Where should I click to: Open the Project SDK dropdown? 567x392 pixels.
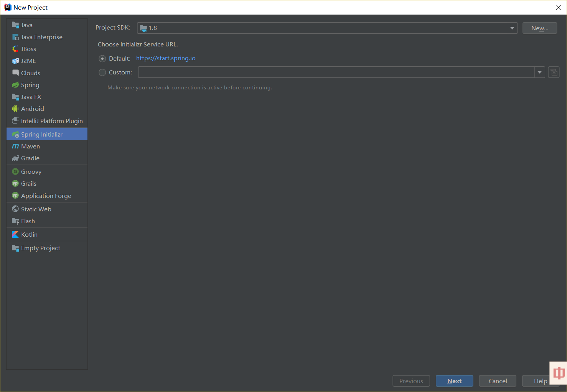pyautogui.click(x=327, y=28)
